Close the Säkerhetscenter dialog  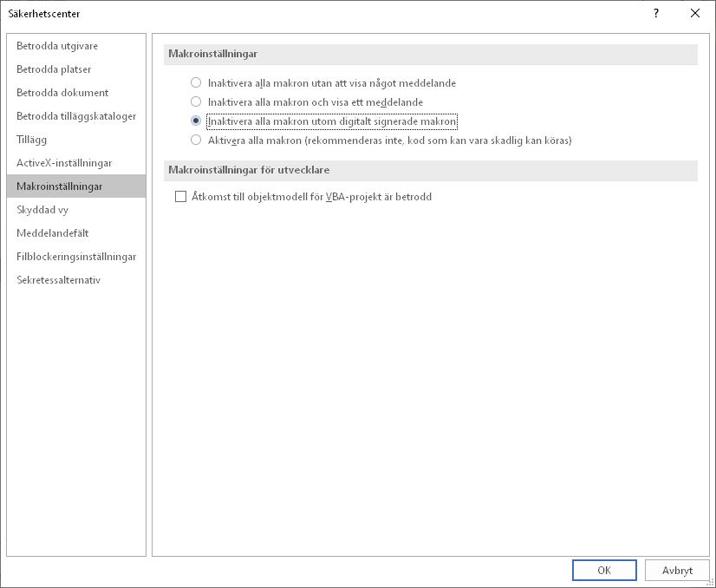[x=694, y=13]
